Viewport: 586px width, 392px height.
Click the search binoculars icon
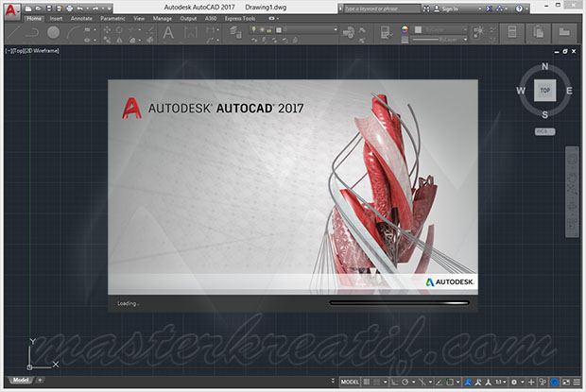click(426, 9)
